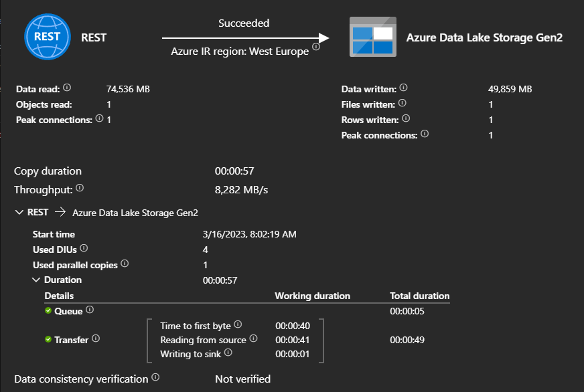This screenshot has height=392, width=584.
Task: Click info icon beside Reading from source
Action: click(x=253, y=338)
